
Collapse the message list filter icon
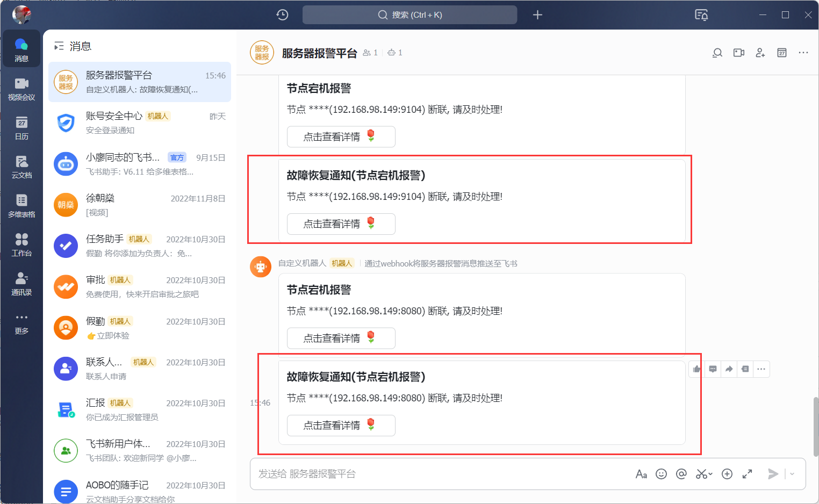pyautogui.click(x=59, y=46)
